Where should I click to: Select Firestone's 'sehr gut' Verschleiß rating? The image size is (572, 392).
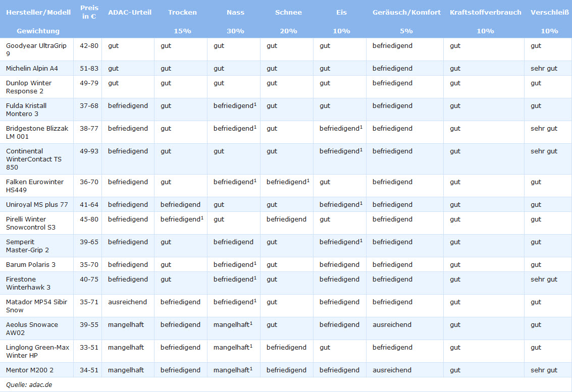(544, 279)
